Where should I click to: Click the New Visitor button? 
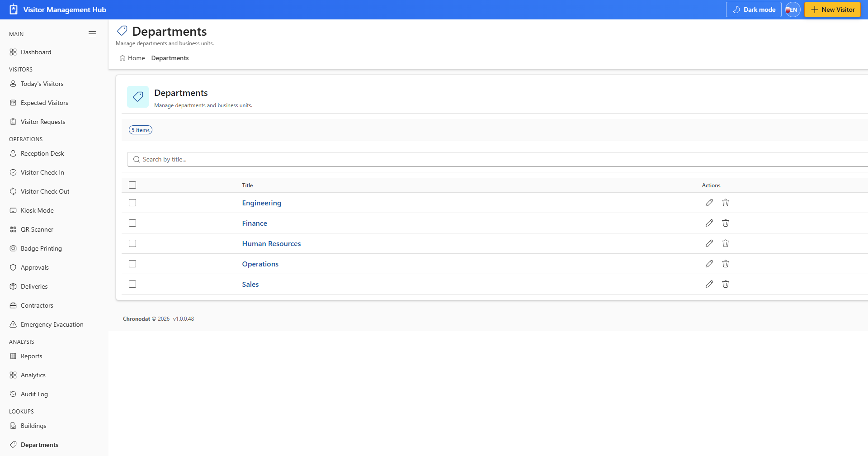(x=832, y=9)
